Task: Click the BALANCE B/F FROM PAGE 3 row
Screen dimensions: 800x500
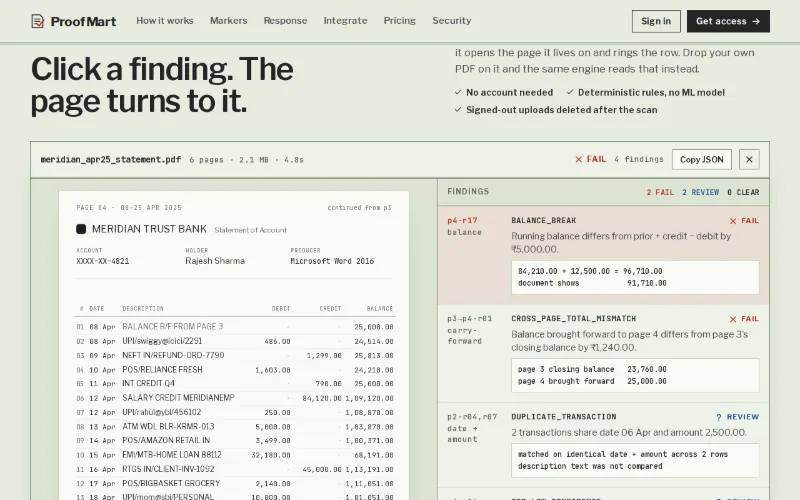Action: pos(235,327)
